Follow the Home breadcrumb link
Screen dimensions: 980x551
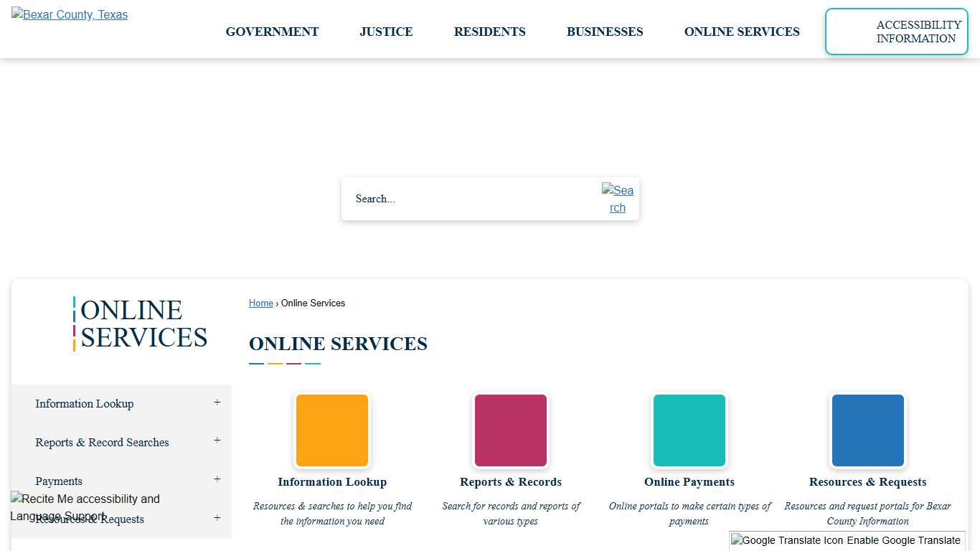(260, 303)
